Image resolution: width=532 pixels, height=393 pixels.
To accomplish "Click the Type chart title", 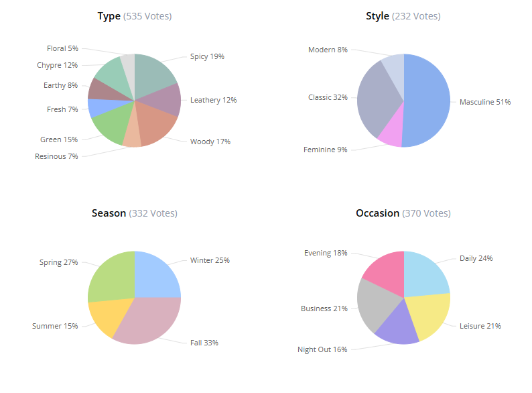I will point(109,16).
